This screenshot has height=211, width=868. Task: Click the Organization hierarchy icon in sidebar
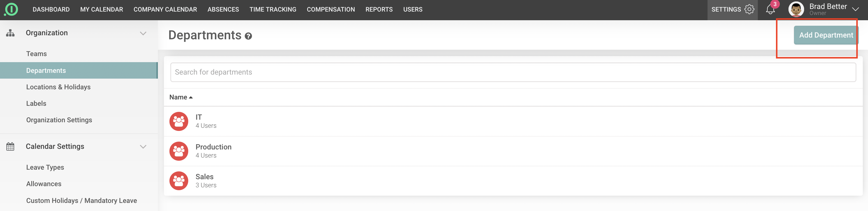[x=10, y=33]
